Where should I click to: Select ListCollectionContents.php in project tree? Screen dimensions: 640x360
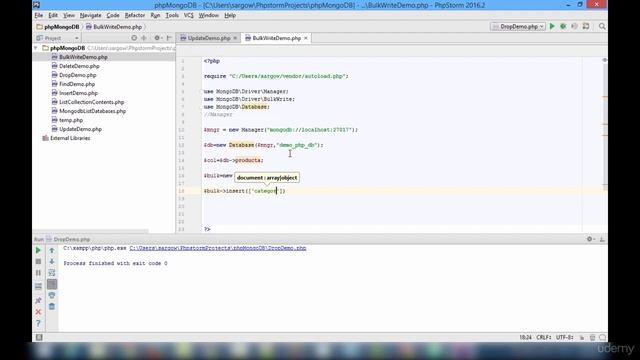(x=91, y=102)
